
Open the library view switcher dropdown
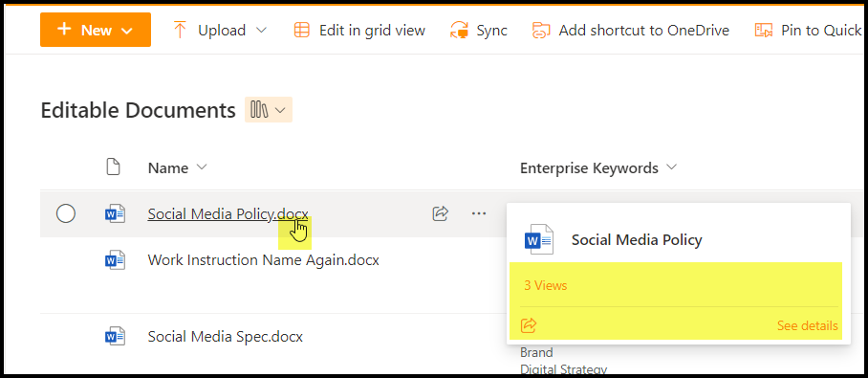[x=269, y=110]
